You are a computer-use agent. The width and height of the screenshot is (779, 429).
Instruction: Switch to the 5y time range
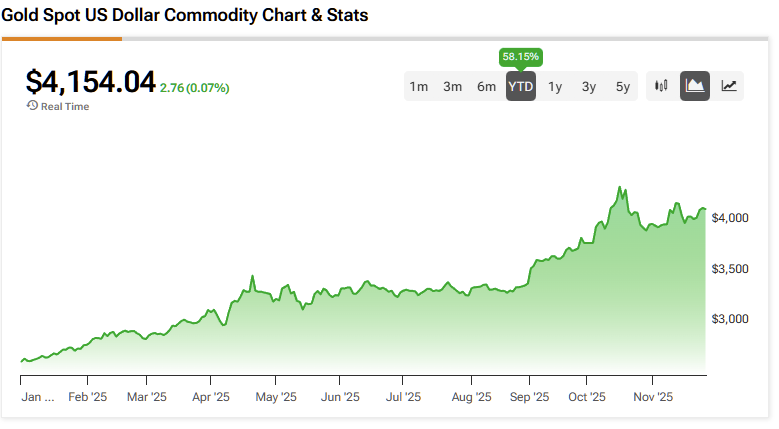coord(623,87)
